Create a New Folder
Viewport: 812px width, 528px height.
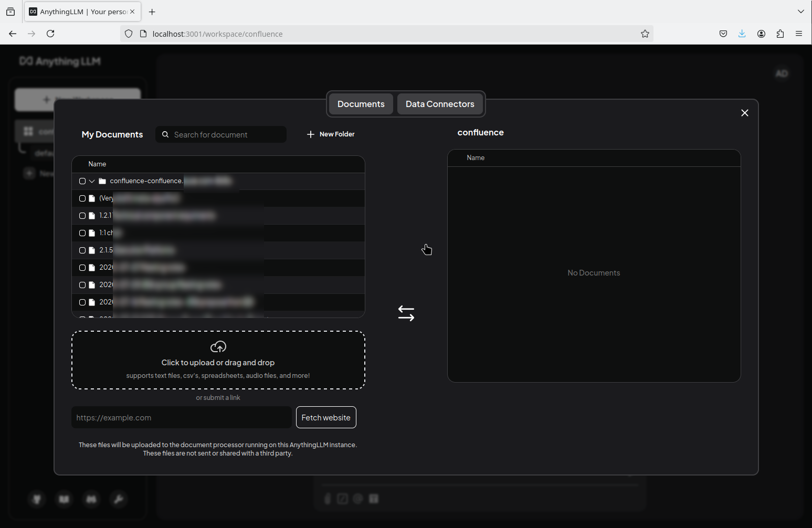click(x=331, y=134)
